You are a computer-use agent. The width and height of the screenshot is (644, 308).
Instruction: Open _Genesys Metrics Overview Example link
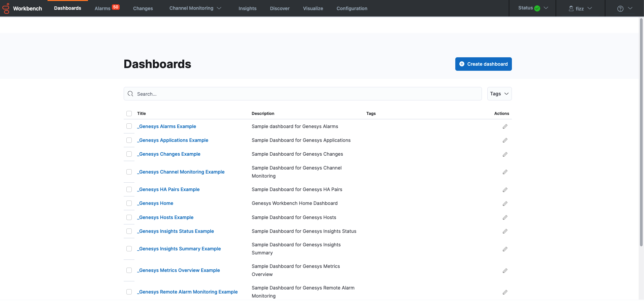point(178,270)
